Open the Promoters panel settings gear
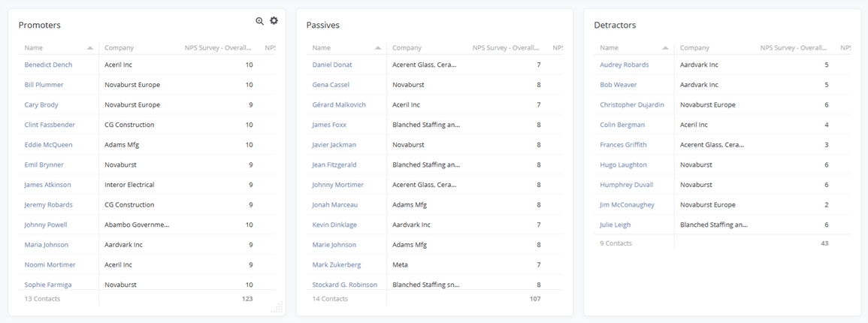 coord(274,21)
